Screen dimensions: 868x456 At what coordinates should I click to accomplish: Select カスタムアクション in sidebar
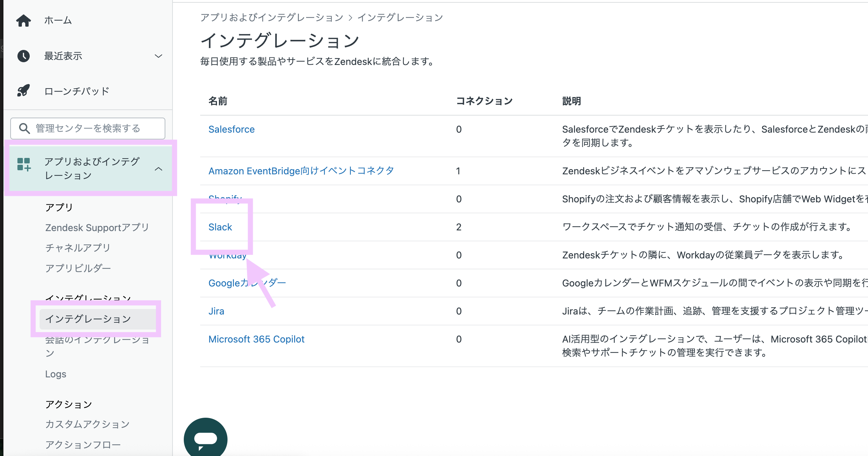tap(87, 424)
